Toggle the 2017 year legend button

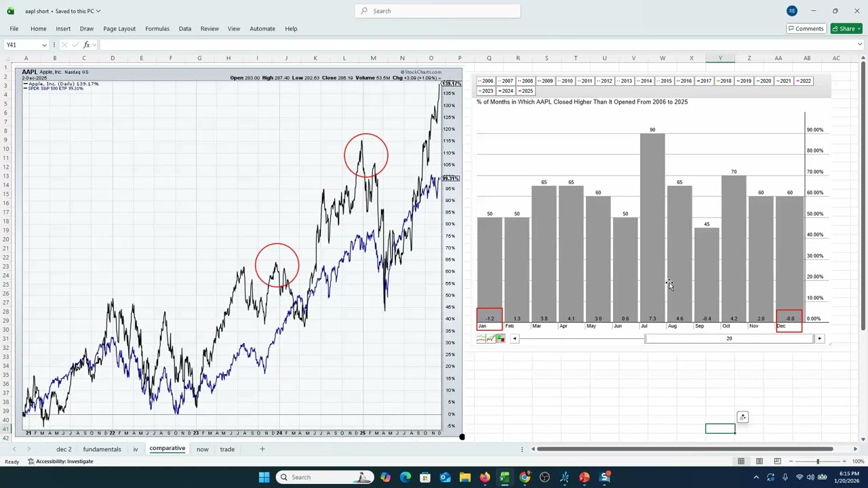coord(704,81)
